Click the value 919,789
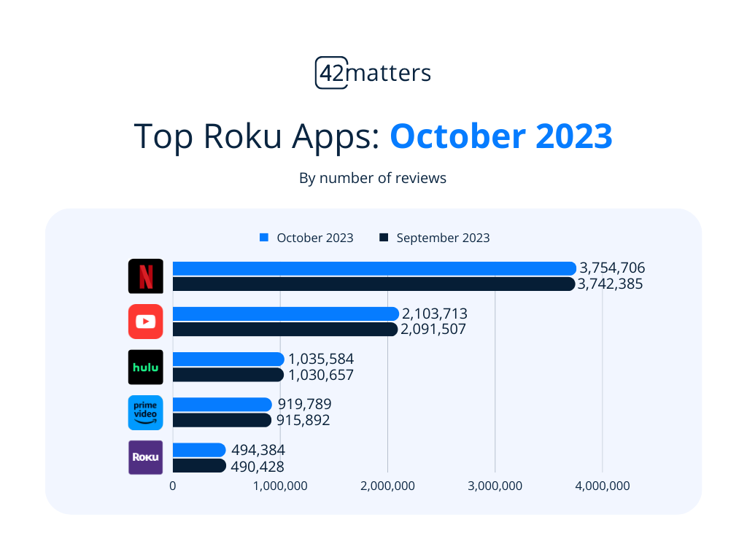Screen dimensions: 747x560 tap(305, 404)
